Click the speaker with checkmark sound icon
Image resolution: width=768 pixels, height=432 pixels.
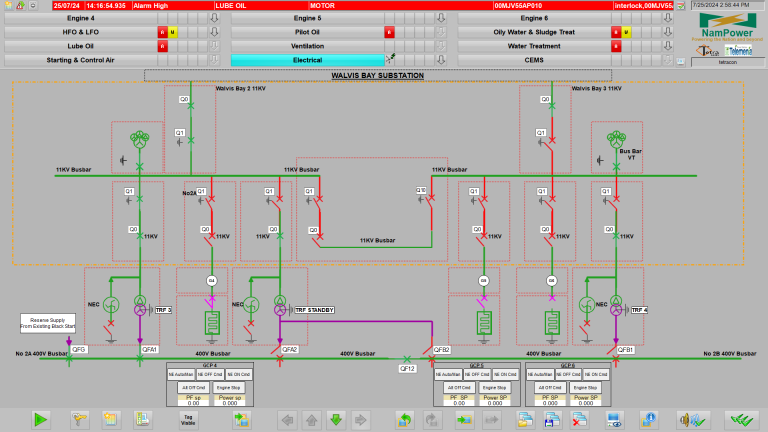coord(692,419)
